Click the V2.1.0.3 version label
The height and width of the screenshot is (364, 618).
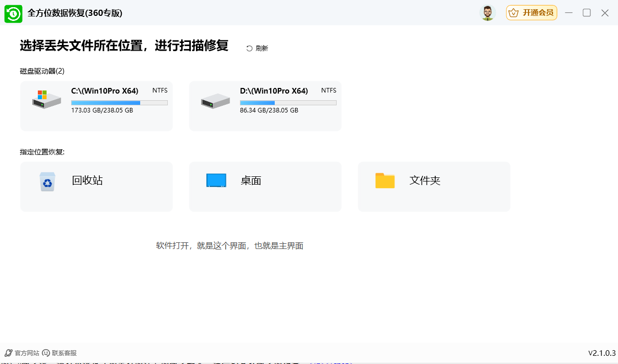point(601,353)
